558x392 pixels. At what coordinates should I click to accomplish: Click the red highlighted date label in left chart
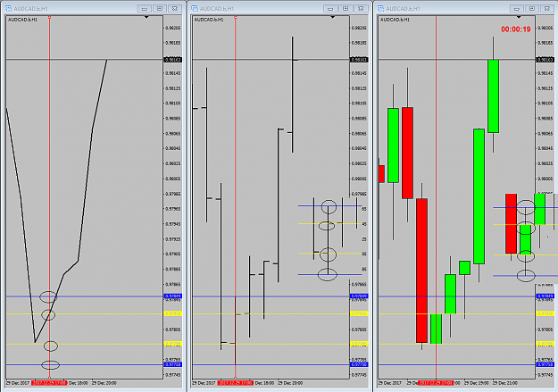[x=49, y=383]
